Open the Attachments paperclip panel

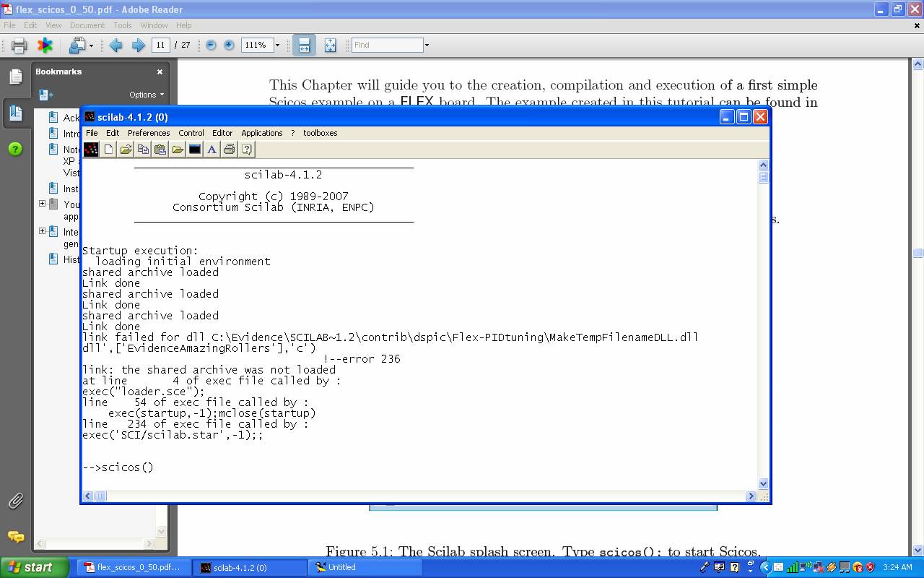15,501
